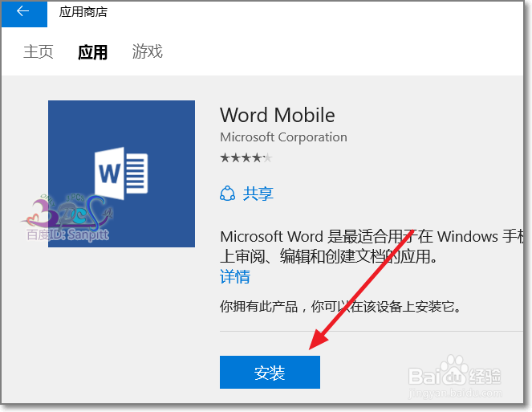This screenshot has width=532, height=412.
Task: Click the 共享 link
Action: 258,194
